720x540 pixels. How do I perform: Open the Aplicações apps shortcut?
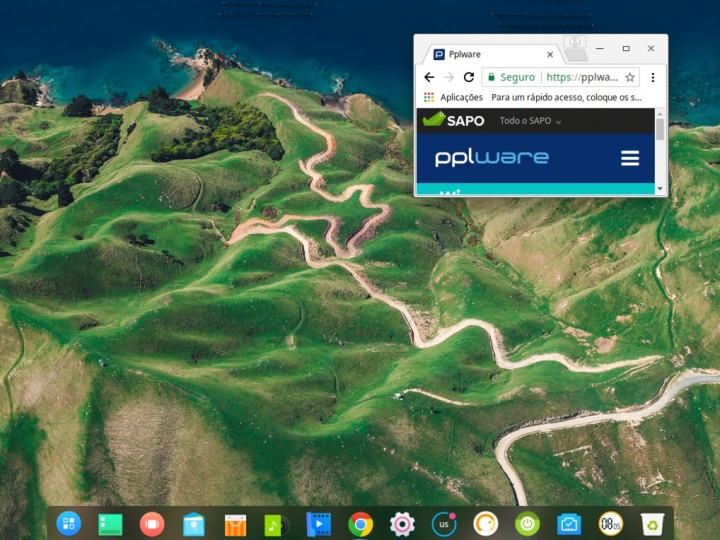click(x=453, y=97)
